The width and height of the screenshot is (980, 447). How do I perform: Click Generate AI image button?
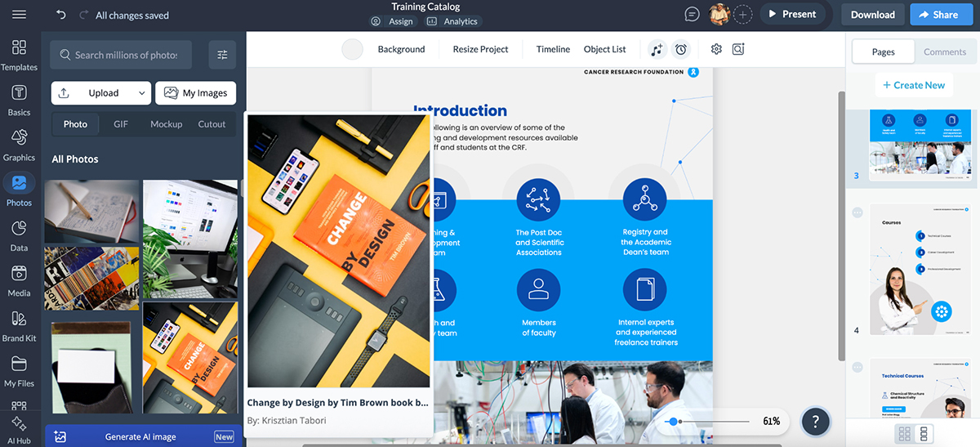click(x=141, y=436)
